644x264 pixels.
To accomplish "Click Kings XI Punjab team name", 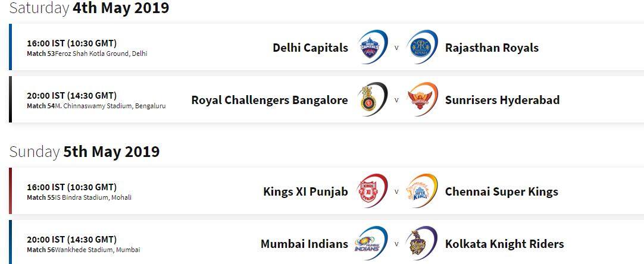I will click(x=305, y=191).
